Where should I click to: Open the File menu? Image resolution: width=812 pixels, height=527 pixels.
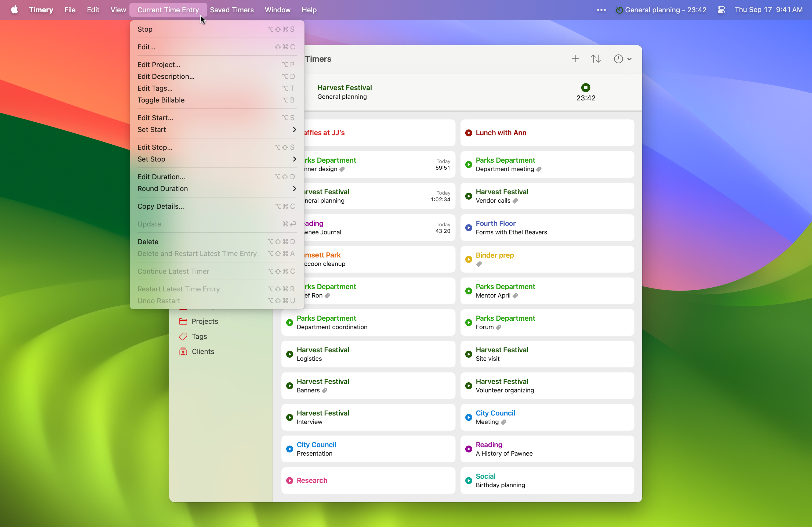(x=70, y=10)
